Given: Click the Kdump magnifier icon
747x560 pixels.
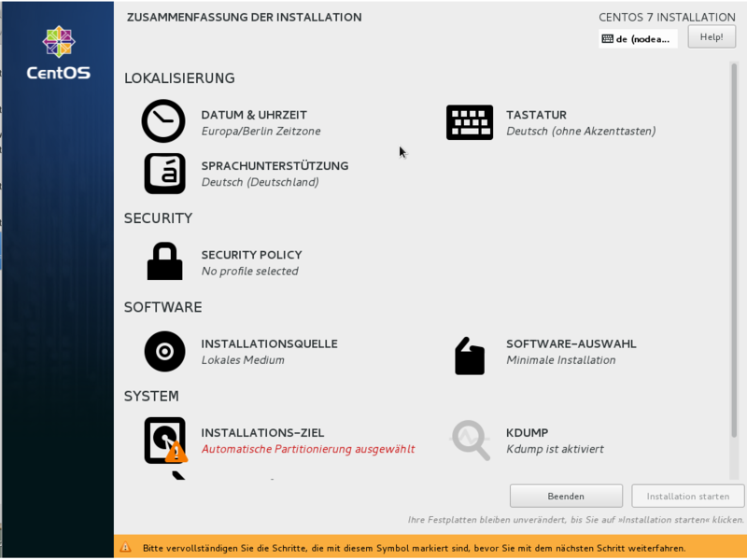Looking at the screenshot, I should [x=471, y=440].
